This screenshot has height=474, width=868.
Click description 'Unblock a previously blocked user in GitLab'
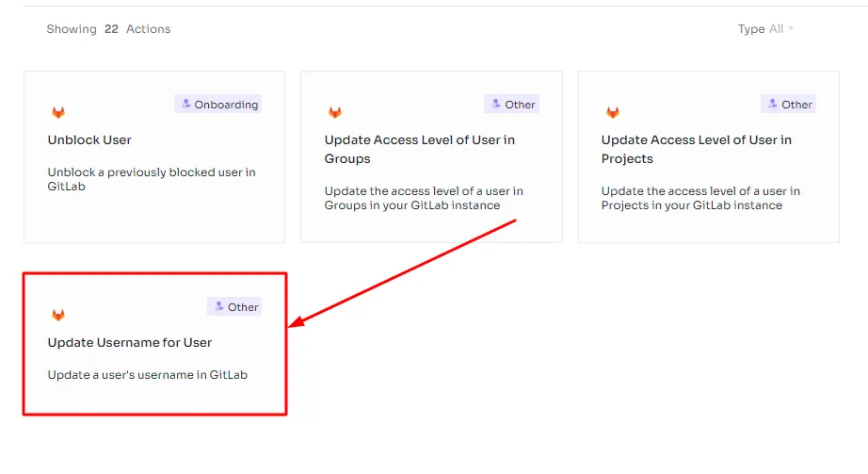coord(152,179)
